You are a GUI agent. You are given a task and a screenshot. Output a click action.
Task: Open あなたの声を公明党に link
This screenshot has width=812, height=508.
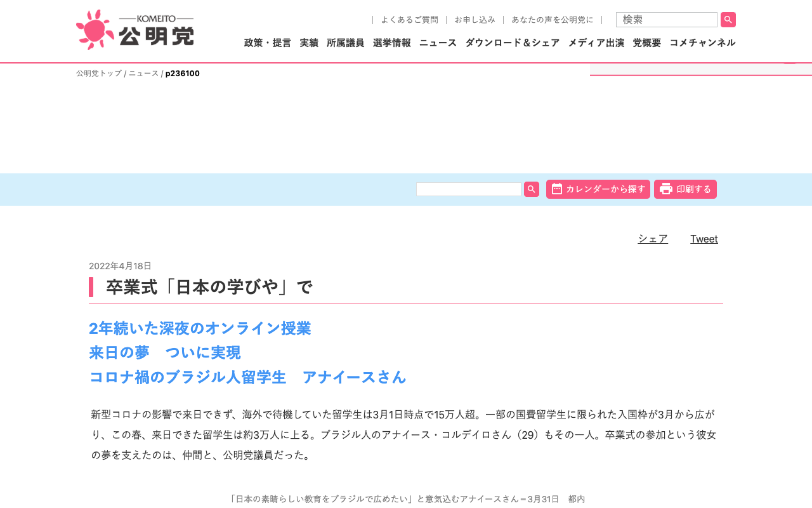pos(553,20)
